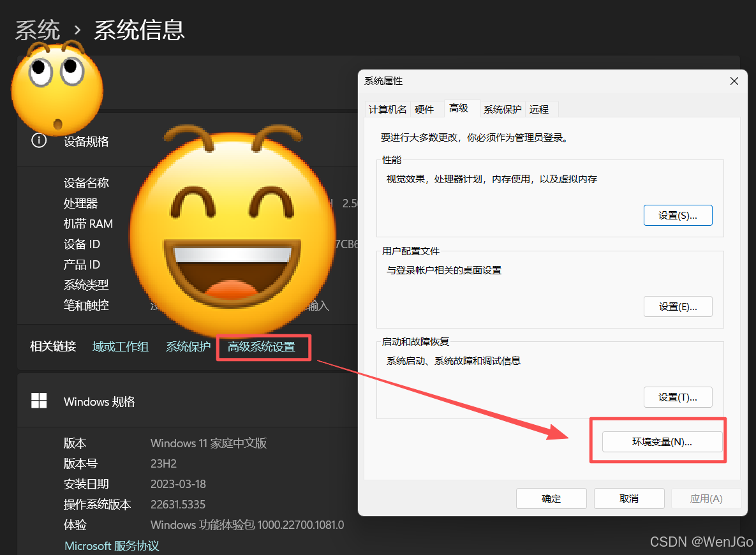Open the 域或工作组 link
Viewport: 756px width, 555px height.
pyautogui.click(x=121, y=346)
